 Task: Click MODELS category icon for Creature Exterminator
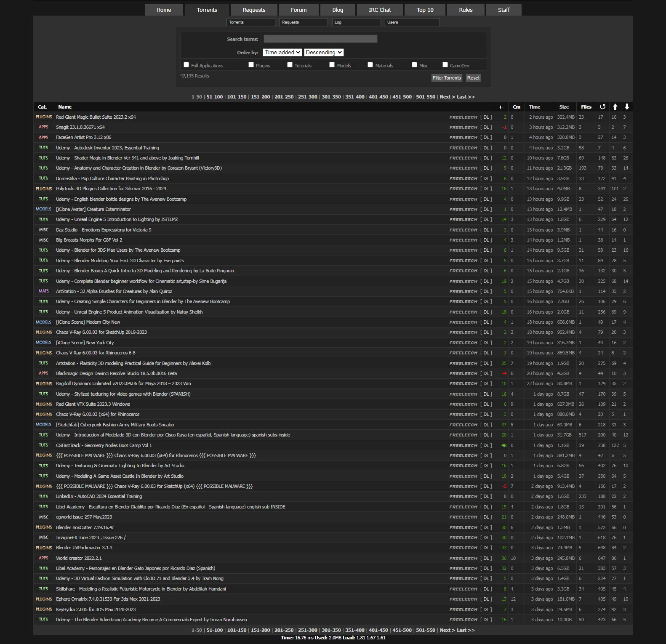(x=44, y=209)
